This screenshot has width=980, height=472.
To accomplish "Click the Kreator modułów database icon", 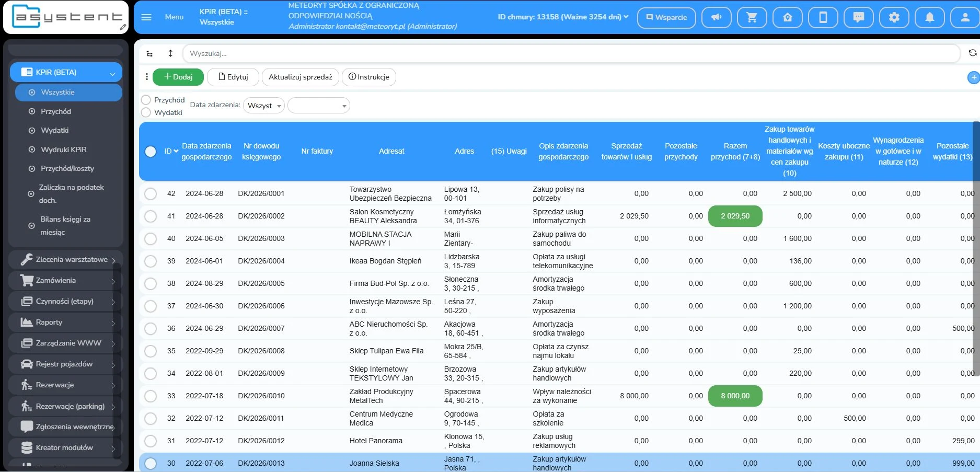I will [x=26, y=447].
